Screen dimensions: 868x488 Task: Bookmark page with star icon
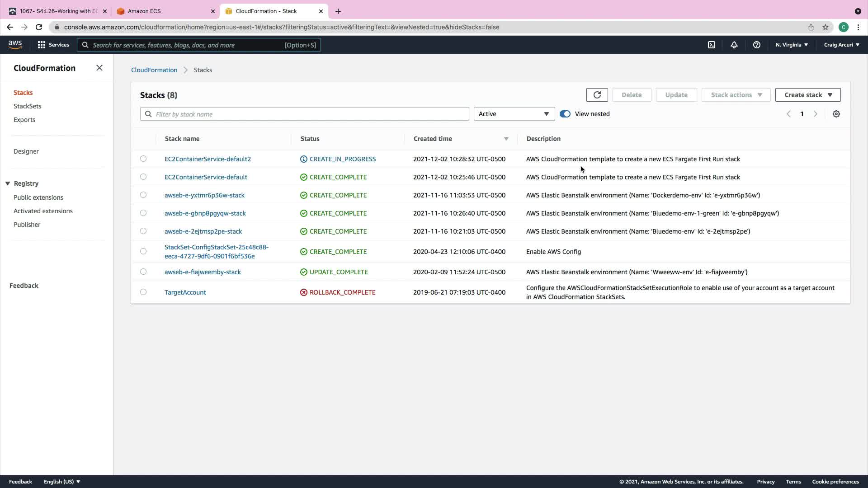pyautogui.click(x=825, y=27)
